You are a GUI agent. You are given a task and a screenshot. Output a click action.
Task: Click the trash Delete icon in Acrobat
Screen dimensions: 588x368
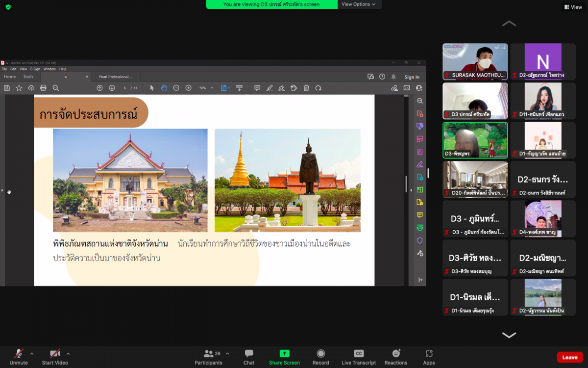click(x=306, y=88)
